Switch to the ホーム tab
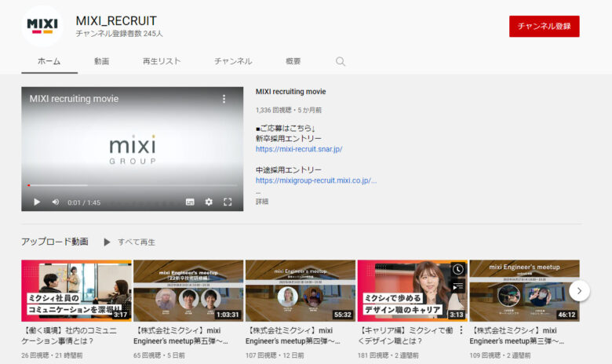 pyautogui.click(x=49, y=61)
